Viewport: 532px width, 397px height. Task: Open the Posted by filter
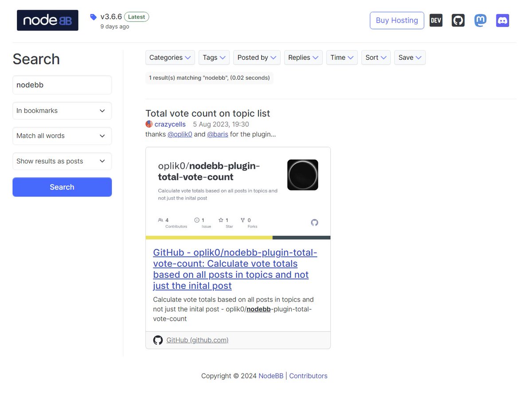click(x=257, y=58)
